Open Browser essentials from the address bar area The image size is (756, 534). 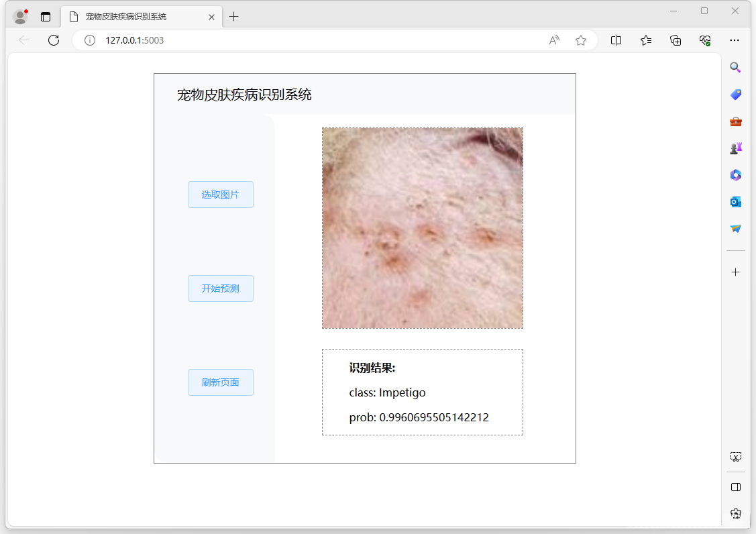tap(705, 40)
